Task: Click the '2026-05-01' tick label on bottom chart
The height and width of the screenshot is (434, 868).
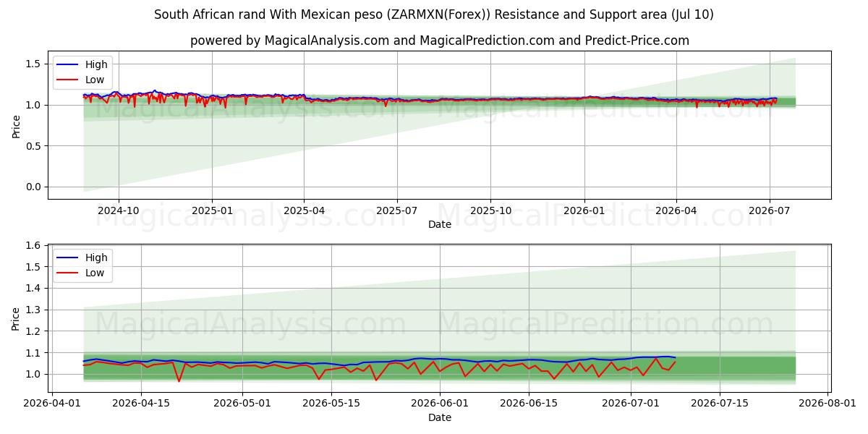Action: pos(242,404)
